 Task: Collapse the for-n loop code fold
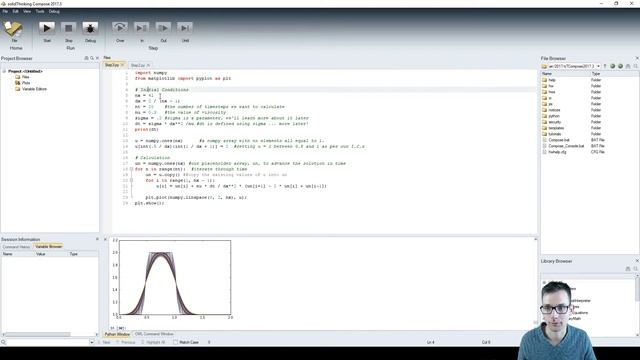131,169
